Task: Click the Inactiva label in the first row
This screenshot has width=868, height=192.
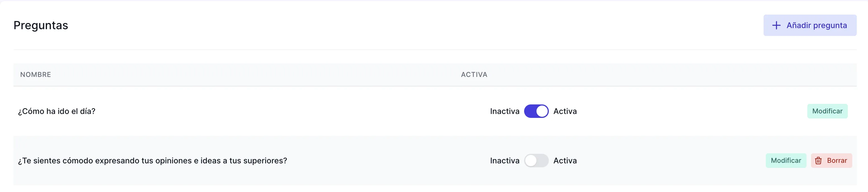Action: point(504,111)
